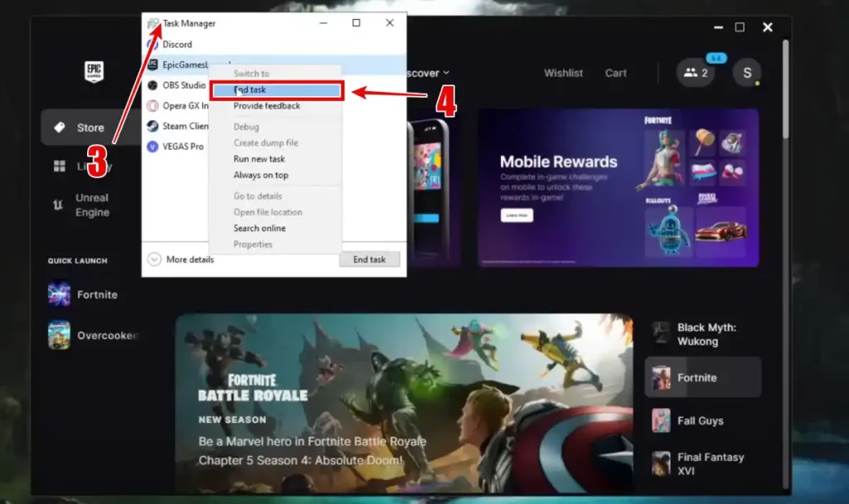Click the Epic launcher vertical scrollbar
Image resolution: width=849 pixels, height=504 pixels.
(x=785, y=90)
